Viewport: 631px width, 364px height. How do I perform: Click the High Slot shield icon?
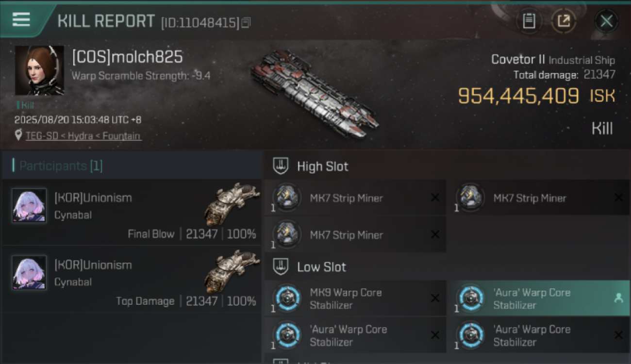(x=281, y=166)
